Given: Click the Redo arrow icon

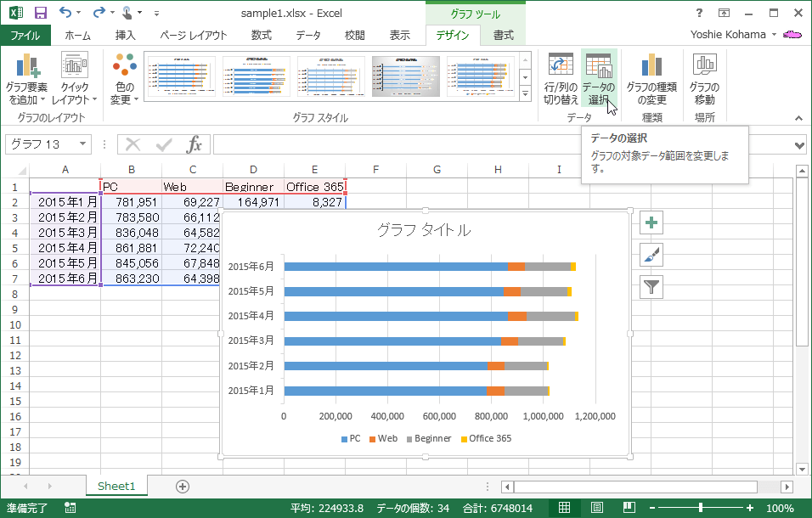Looking at the screenshot, I should pyautogui.click(x=99, y=12).
